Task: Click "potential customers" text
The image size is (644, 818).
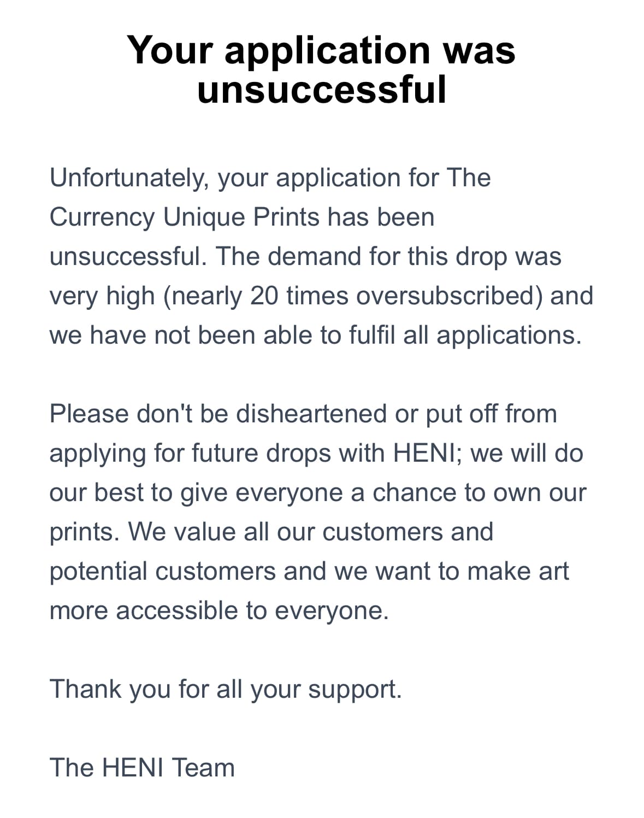Action: point(163,572)
